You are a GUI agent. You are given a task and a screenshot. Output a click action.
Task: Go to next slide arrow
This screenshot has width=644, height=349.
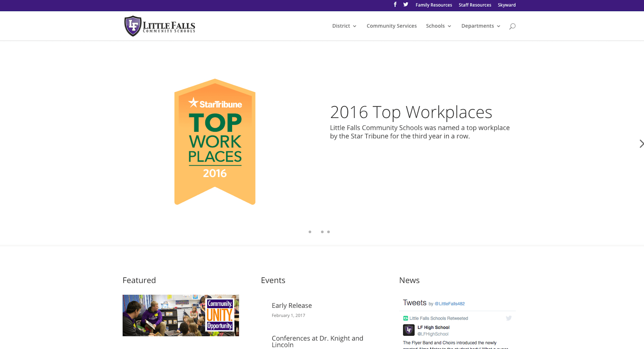pyautogui.click(x=641, y=144)
